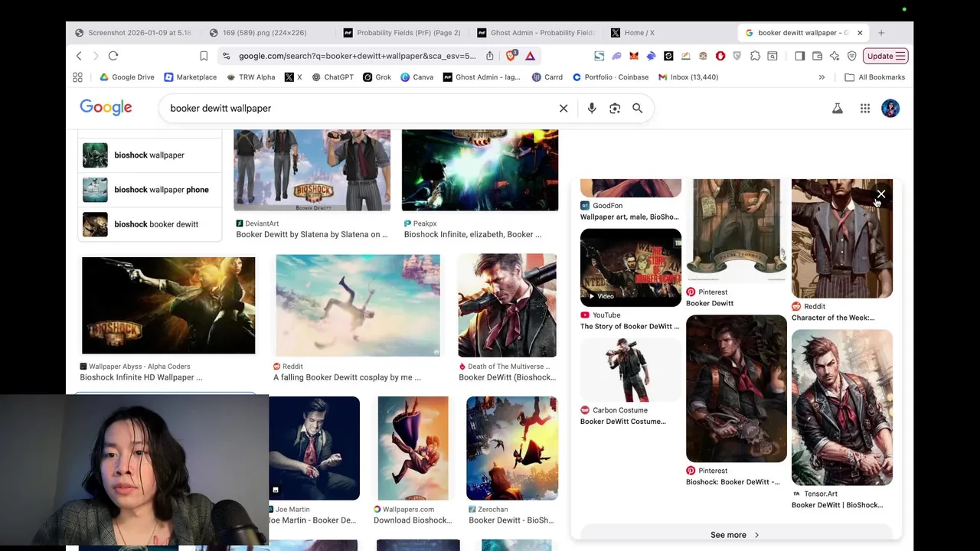
Task: Open the Wallpaper Abyss Bioshock Infinite image
Action: pos(168,305)
